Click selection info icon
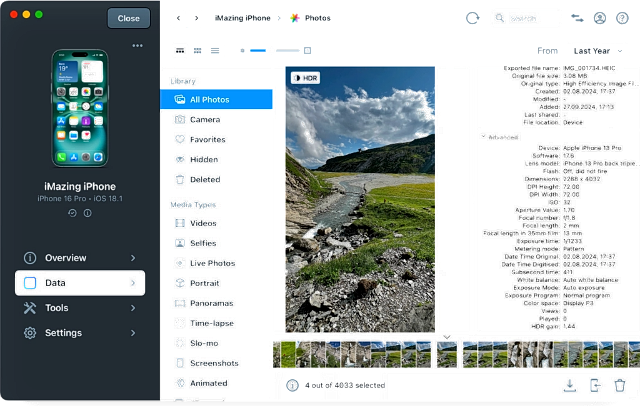 click(292, 385)
